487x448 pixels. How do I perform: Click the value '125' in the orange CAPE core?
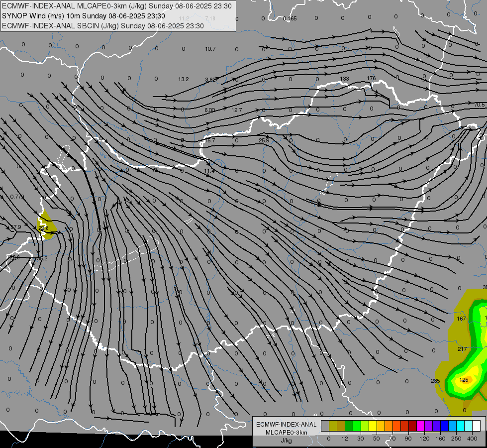[464, 380]
